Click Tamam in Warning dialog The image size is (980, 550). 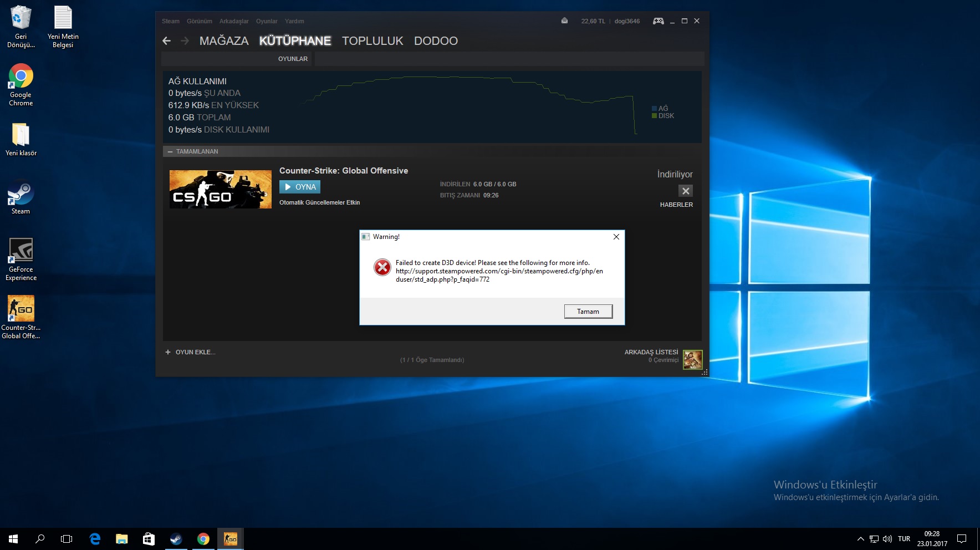588,312
